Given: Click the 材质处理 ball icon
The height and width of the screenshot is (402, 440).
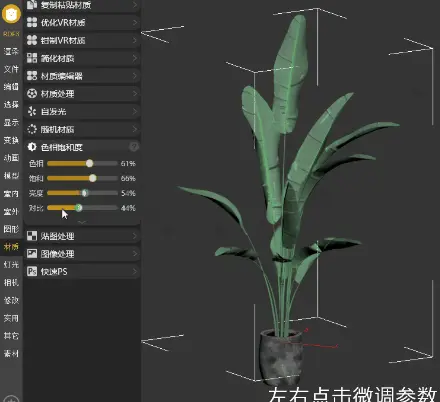Looking at the screenshot, I should click(x=32, y=94).
